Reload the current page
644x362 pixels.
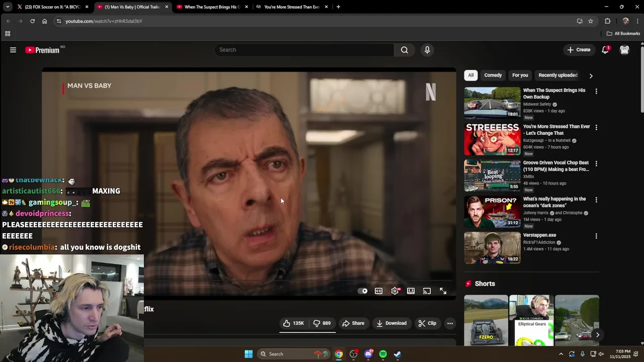pyautogui.click(x=32, y=21)
